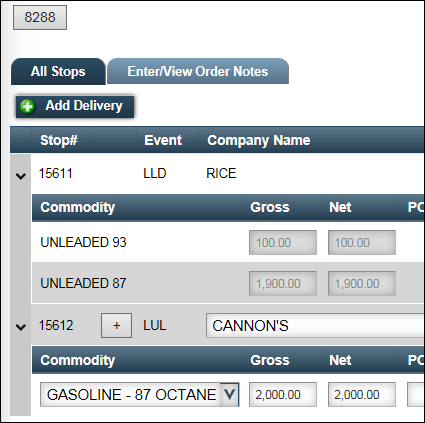Click the Add Delivery button
Image resolution: width=425 pixels, height=423 pixels.
tap(75, 107)
